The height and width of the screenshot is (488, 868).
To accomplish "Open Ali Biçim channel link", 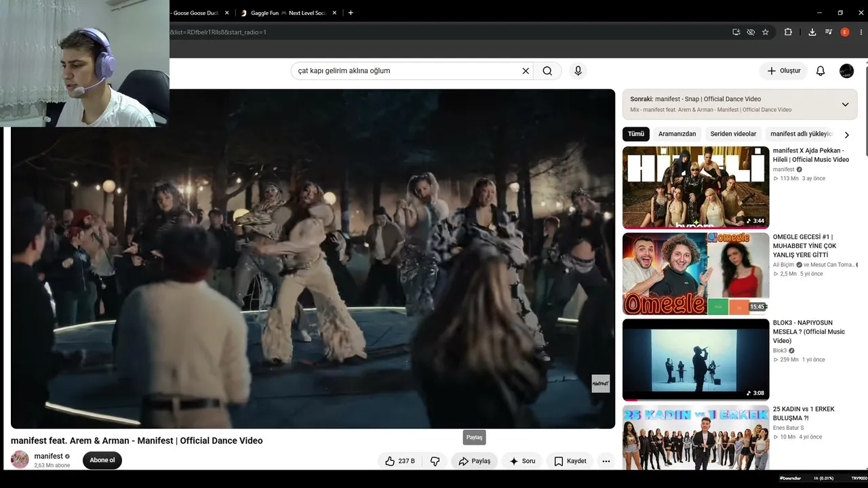I will (x=784, y=264).
